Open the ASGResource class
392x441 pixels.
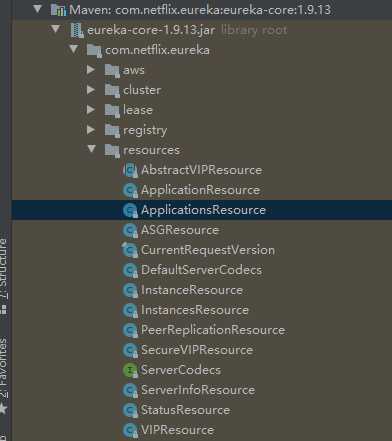pos(180,230)
